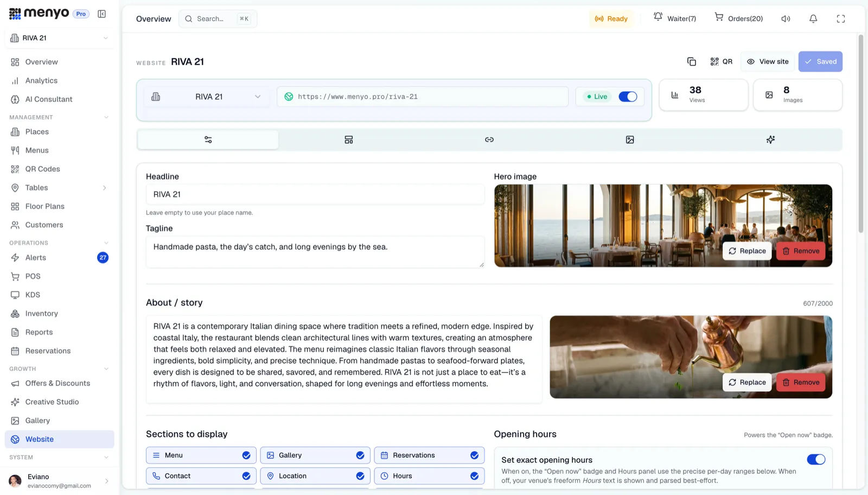Collapse the OPERATIONS section
The height and width of the screenshot is (495, 868).
(x=106, y=243)
